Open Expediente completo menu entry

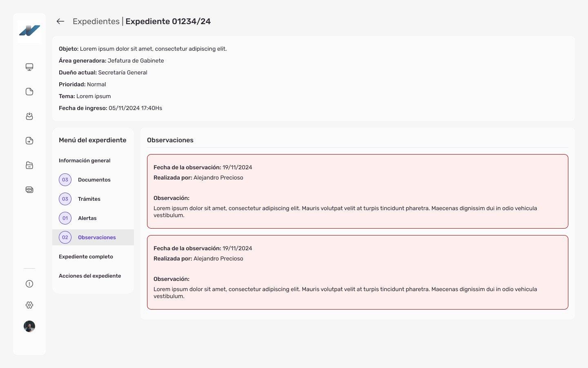(x=86, y=257)
